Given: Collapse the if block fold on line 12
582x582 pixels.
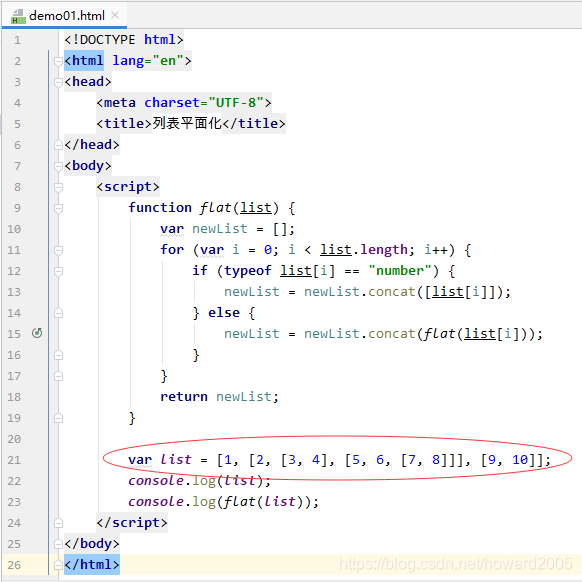Looking at the screenshot, I should [58, 271].
